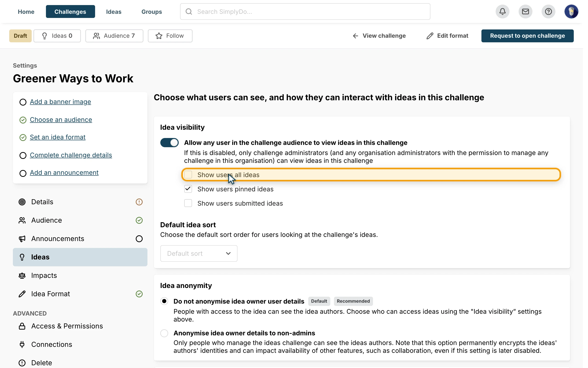Screen dimensions: 588x368
Task: Open the notifications bell icon
Action: (x=502, y=11)
